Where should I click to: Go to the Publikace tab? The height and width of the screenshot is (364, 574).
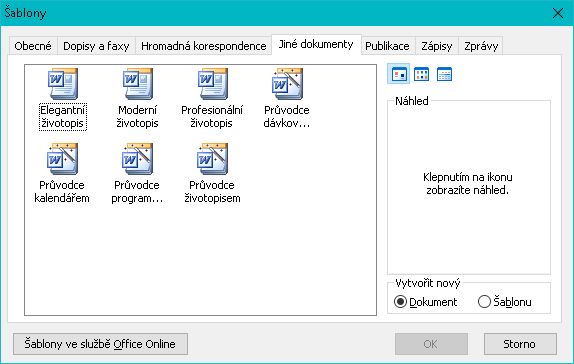[x=388, y=46]
